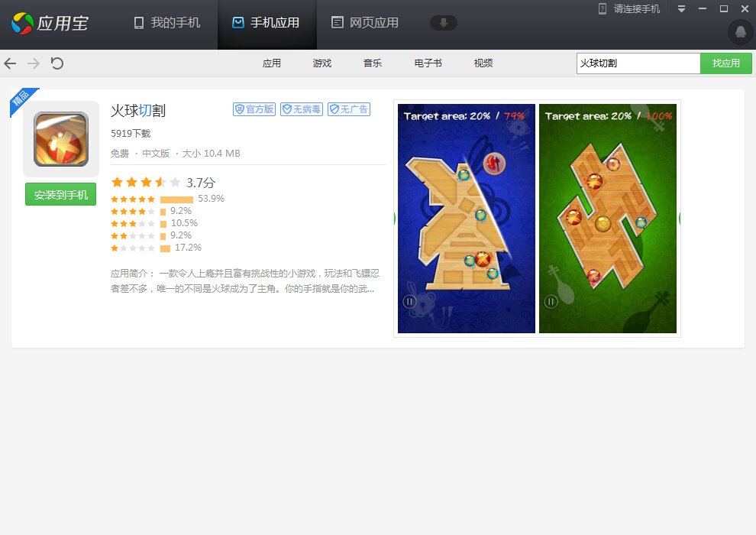Select the 游戏 category
The width and height of the screenshot is (756, 535).
point(322,63)
